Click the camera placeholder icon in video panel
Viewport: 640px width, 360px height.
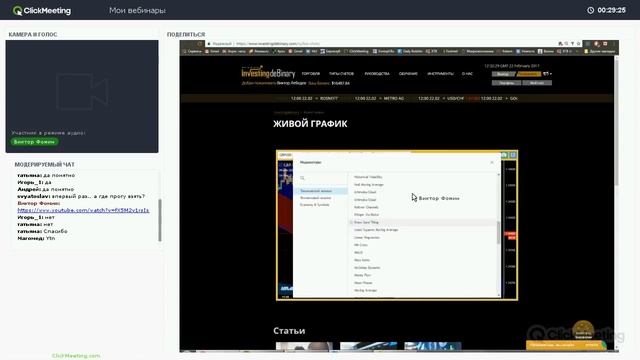(82, 91)
